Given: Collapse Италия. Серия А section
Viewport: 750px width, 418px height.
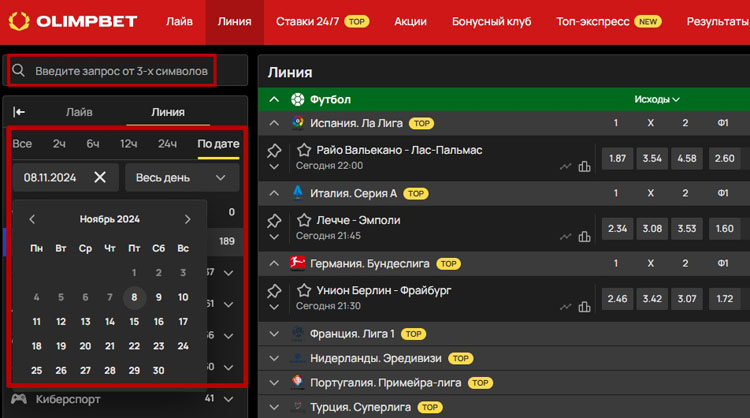Looking at the screenshot, I should pyautogui.click(x=274, y=193).
